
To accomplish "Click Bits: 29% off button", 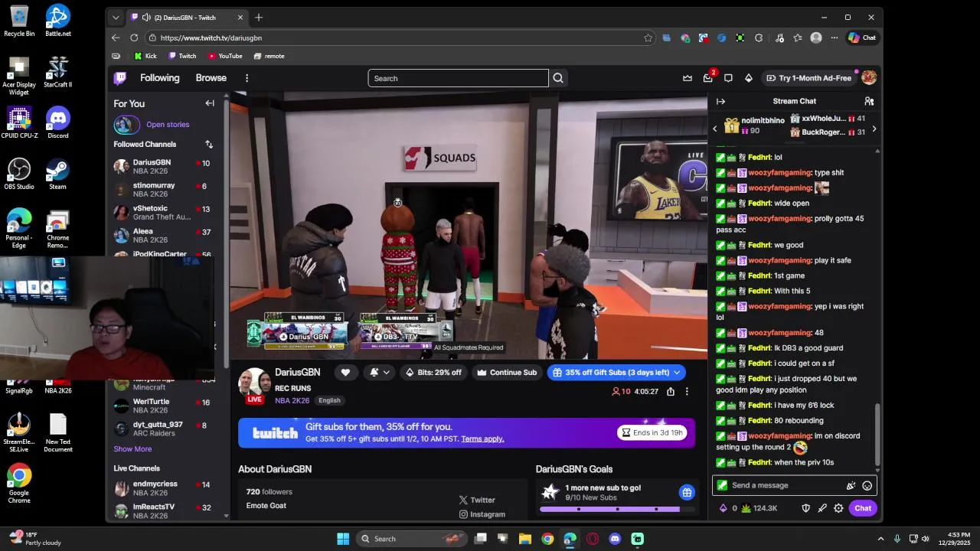I will click(x=433, y=373).
